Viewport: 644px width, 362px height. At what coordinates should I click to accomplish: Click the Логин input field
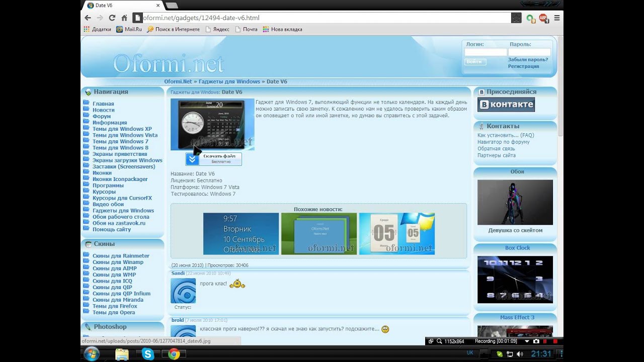click(486, 52)
